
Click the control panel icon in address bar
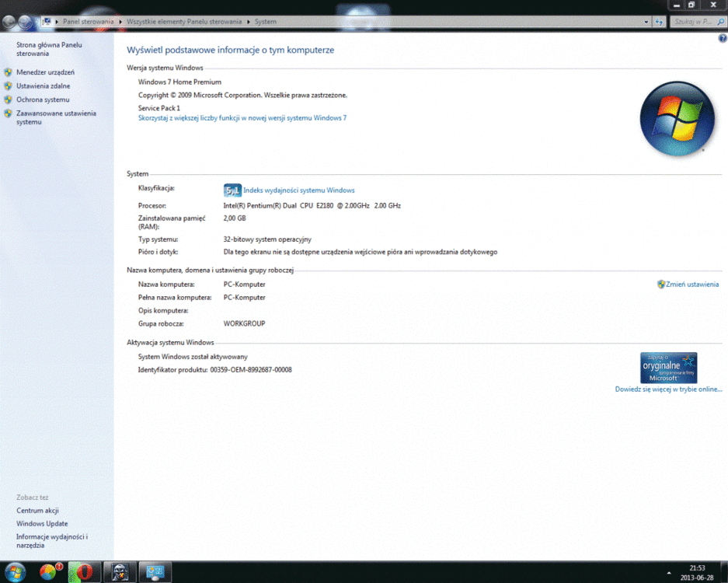pos(47,21)
